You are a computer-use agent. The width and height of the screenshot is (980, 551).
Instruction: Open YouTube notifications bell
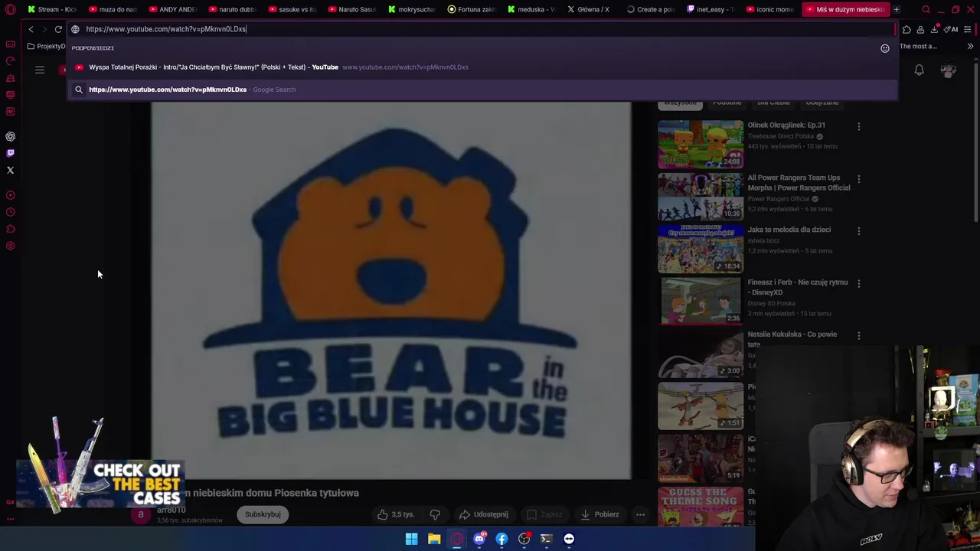click(x=920, y=70)
